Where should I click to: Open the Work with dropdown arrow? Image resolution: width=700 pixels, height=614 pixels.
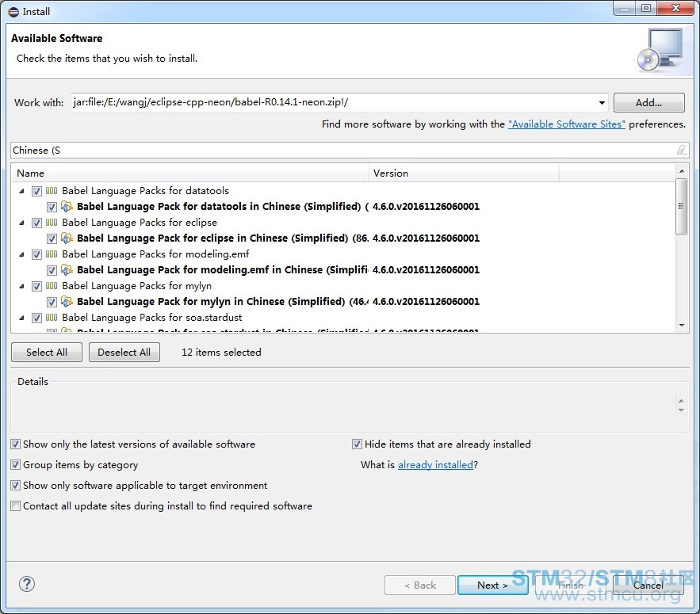(x=602, y=103)
